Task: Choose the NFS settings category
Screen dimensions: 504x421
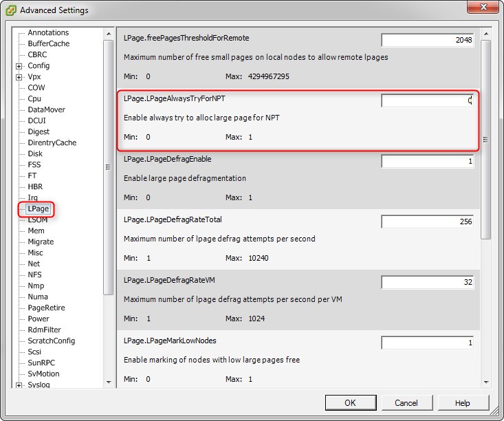Action: click(34, 275)
